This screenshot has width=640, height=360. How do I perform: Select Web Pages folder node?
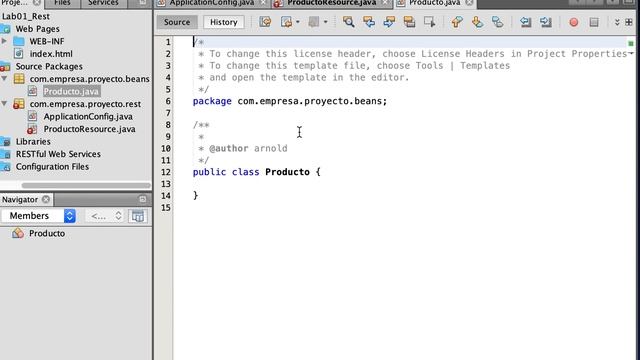[37, 29]
